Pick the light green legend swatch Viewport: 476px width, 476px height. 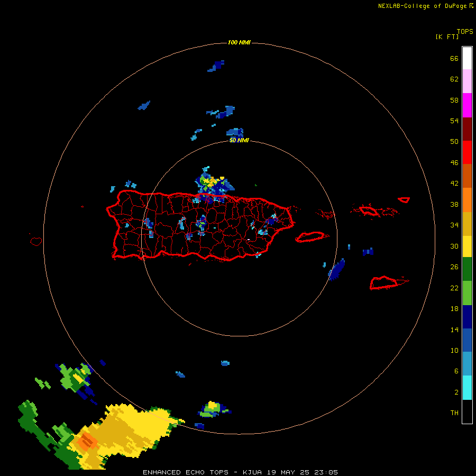pyautogui.click(x=467, y=293)
